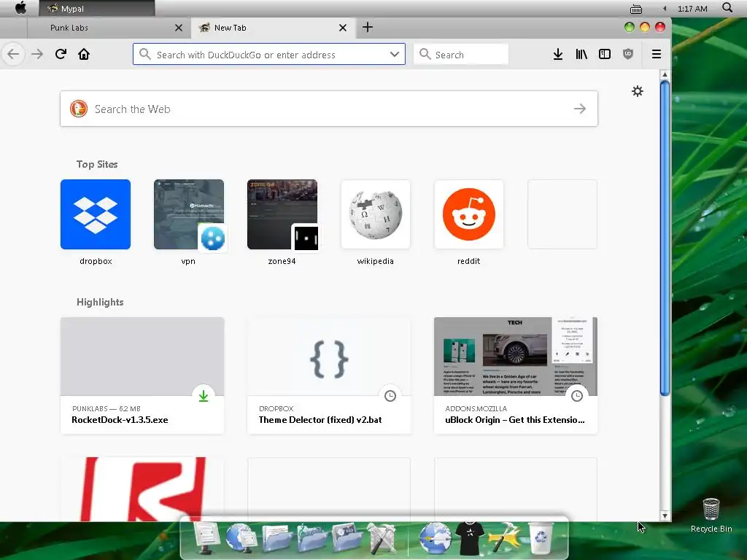
Task: Open the Downloads panel arrow icon
Action: [x=558, y=54]
